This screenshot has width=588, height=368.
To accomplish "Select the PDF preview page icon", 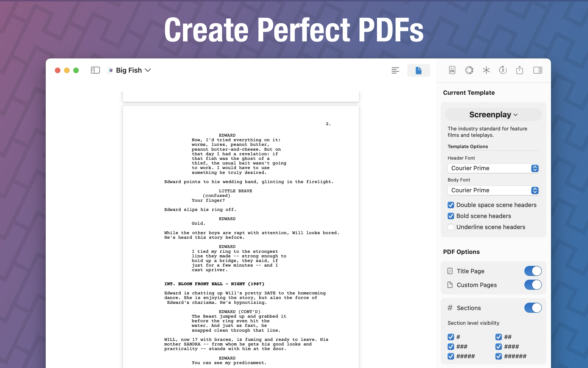I will pyautogui.click(x=418, y=70).
